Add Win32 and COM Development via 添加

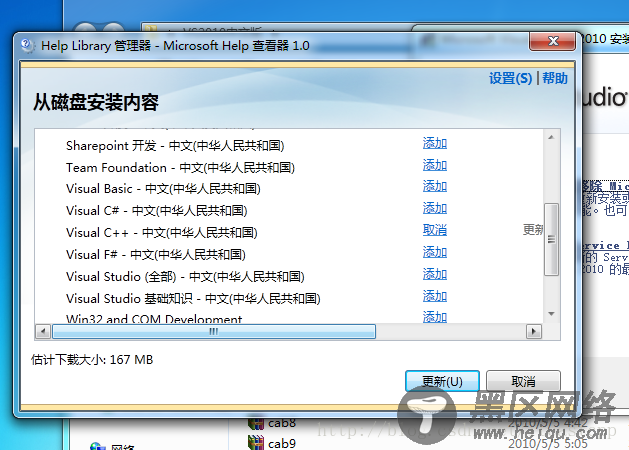(435, 316)
